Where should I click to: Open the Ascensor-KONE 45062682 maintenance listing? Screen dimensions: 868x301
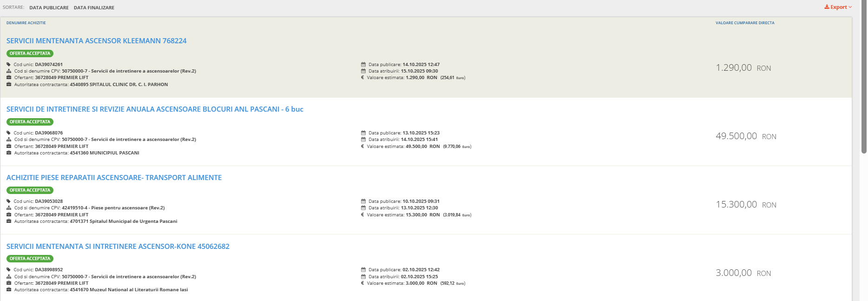point(118,247)
